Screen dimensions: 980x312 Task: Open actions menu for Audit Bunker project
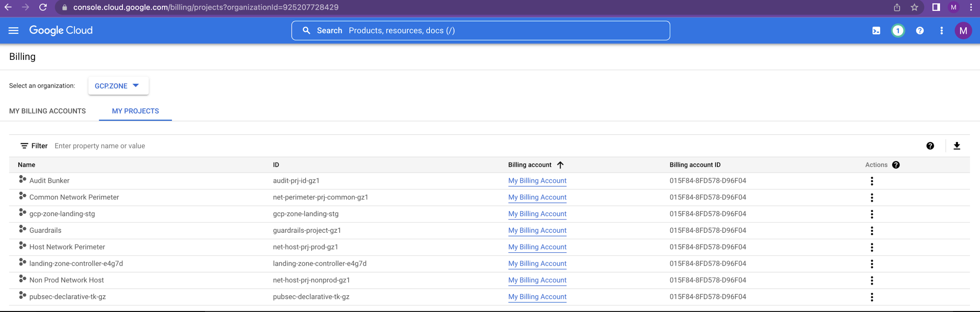click(872, 180)
